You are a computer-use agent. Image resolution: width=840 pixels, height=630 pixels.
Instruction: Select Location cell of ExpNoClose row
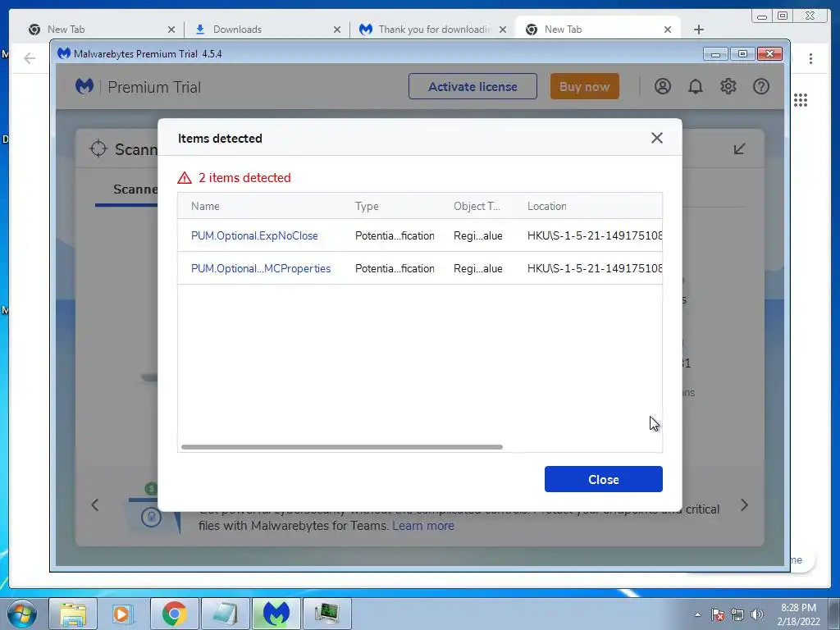tap(595, 235)
